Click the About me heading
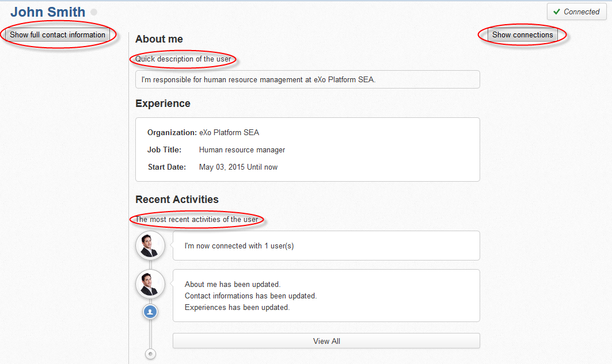 pos(159,39)
